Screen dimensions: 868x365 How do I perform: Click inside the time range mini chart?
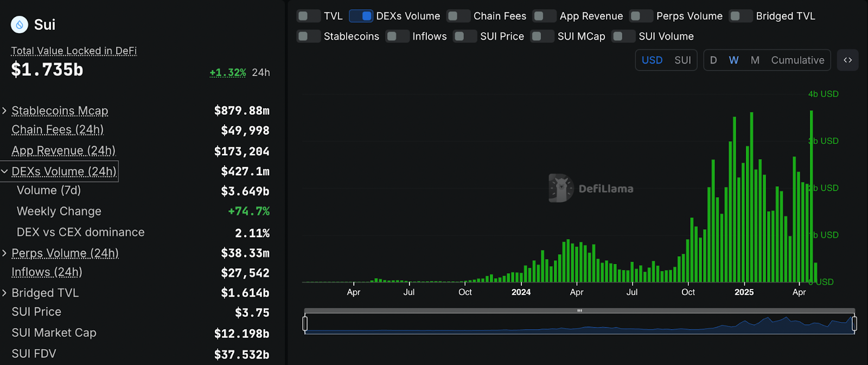click(x=579, y=324)
